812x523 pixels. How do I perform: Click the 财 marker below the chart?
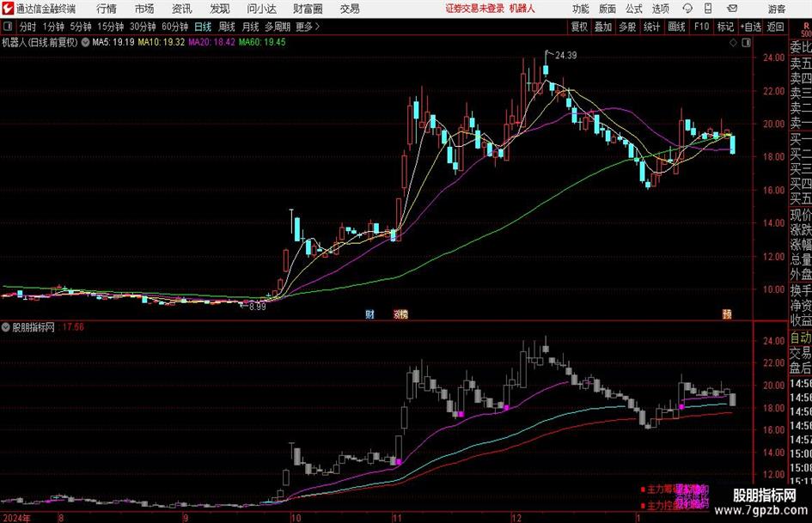coord(369,313)
